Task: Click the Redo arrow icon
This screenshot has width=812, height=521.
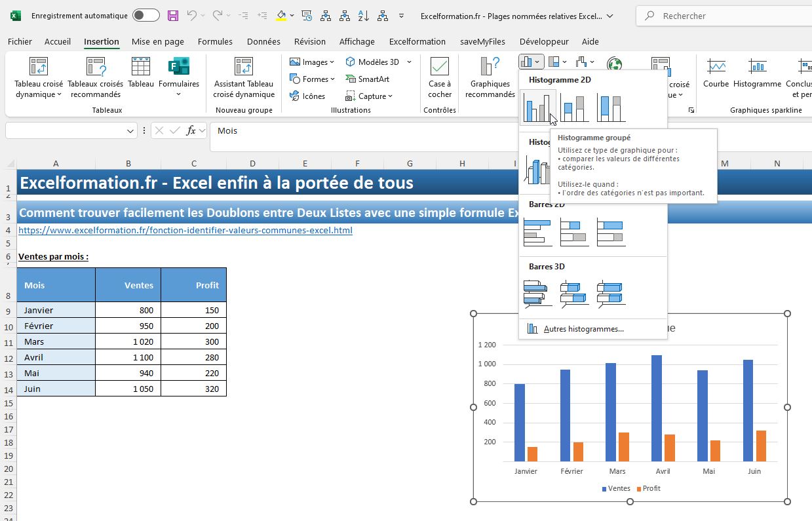Action: coord(218,16)
